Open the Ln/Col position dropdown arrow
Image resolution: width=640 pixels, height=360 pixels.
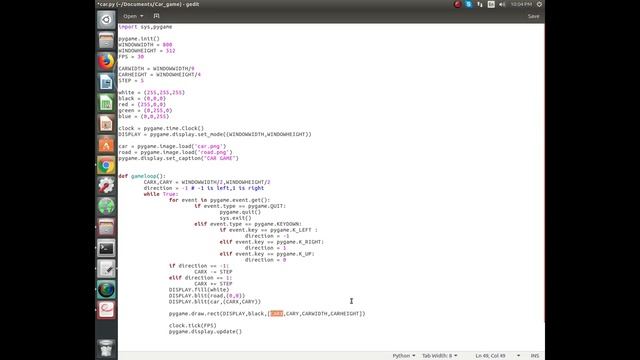(518, 356)
